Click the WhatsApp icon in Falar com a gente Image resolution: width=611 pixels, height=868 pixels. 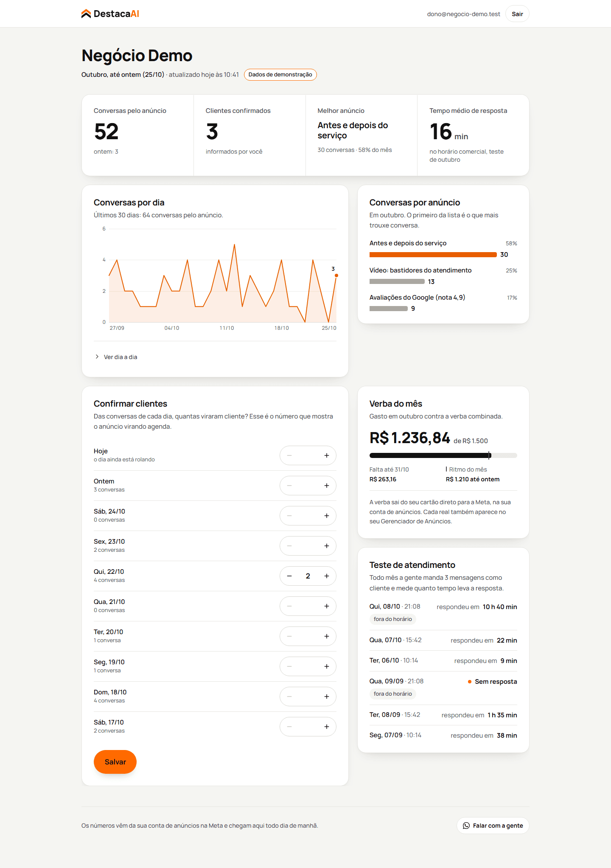click(466, 826)
